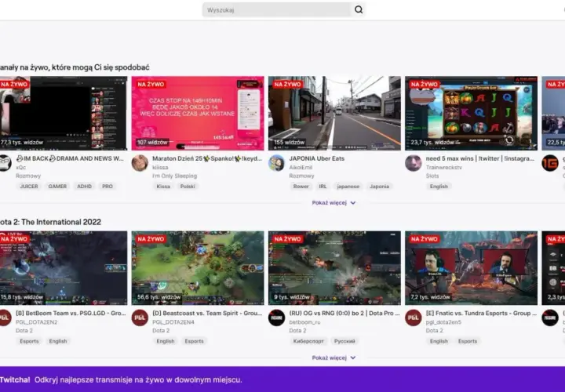Open Slots category link
This screenshot has height=392, width=565.
(432, 176)
